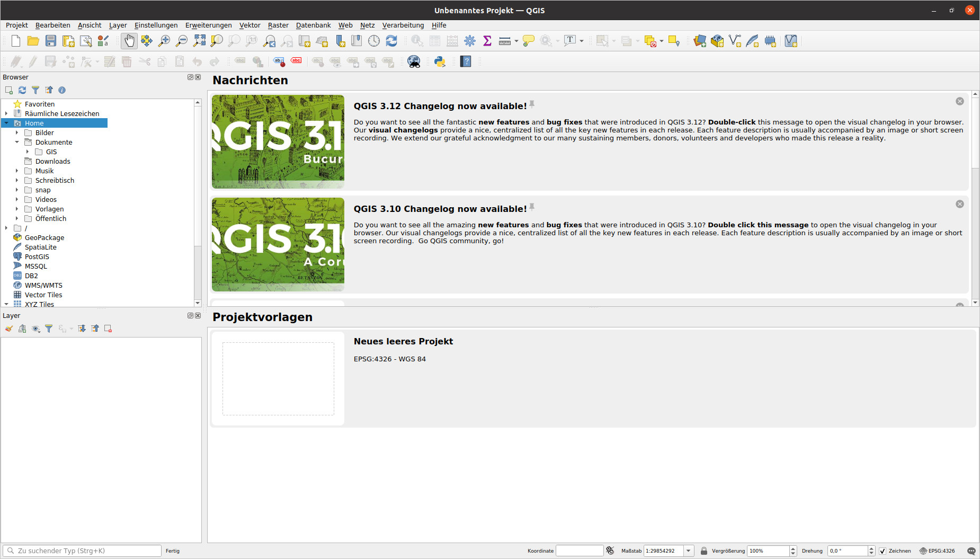This screenshot has width=980, height=559.
Task: Open the Raster menu
Action: (x=278, y=25)
